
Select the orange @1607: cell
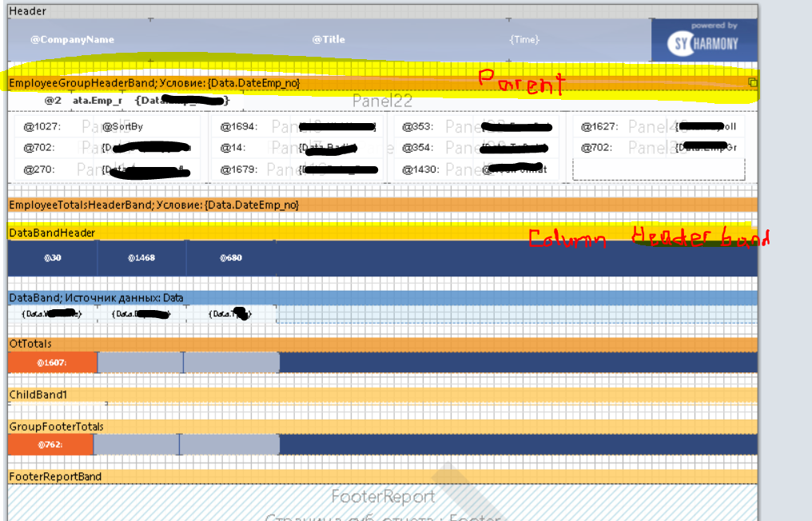click(52, 363)
